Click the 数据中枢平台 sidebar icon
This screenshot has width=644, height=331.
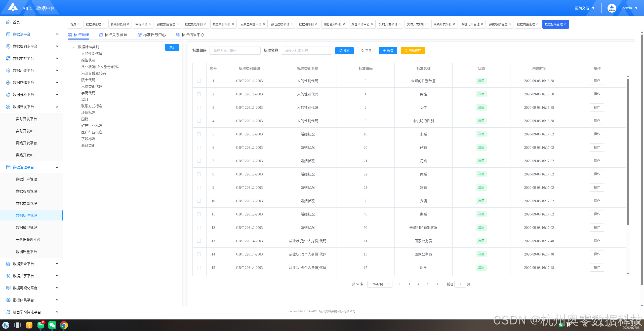(x=8, y=58)
